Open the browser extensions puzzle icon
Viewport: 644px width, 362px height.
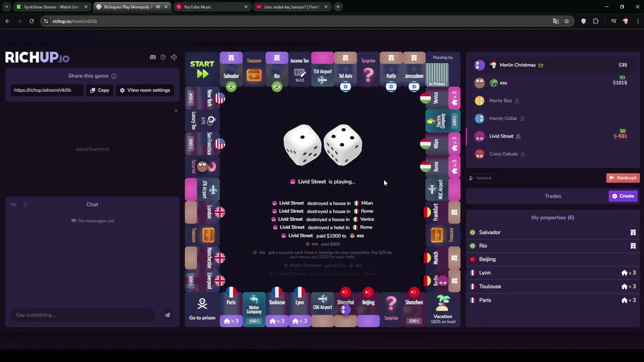click(596, 21)
